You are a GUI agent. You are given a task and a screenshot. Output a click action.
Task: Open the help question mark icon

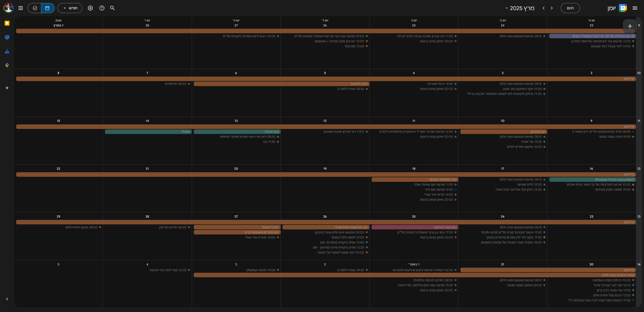[x=102, y=8]
